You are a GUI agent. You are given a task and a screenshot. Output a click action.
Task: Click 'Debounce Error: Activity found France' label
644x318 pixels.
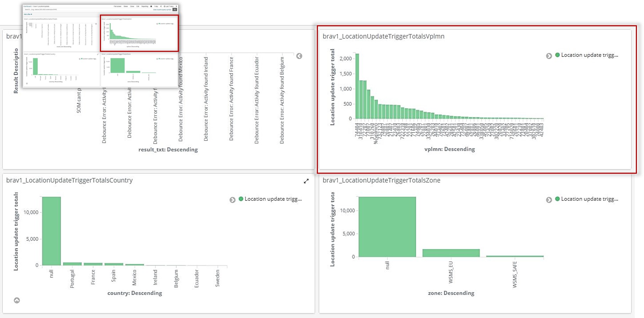pyautogui.click(x=231, y=99)
